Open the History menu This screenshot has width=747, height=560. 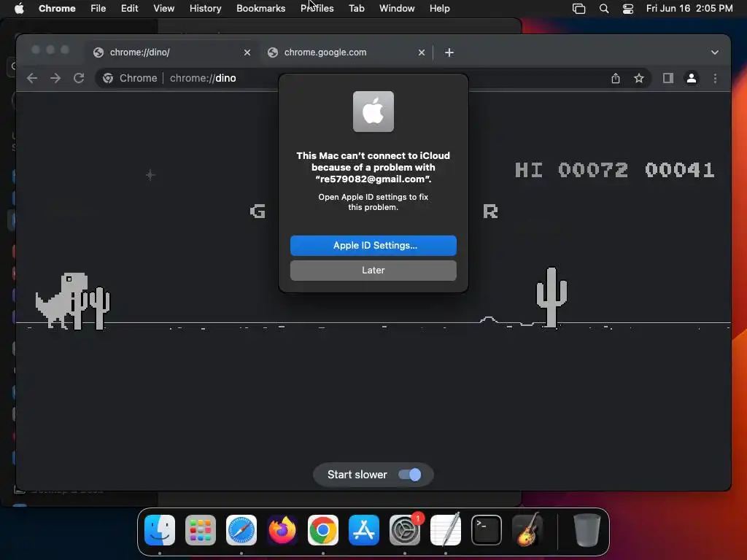click(x=205, y=8)
